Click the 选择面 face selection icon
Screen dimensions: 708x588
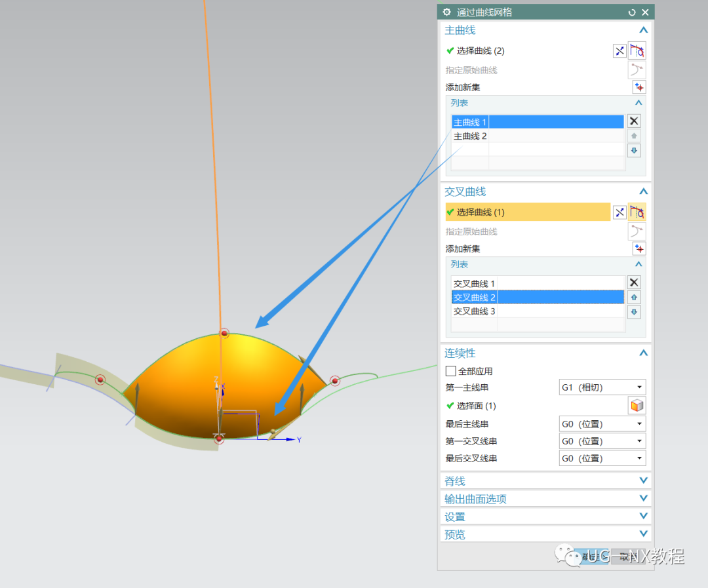coord(637,405)
